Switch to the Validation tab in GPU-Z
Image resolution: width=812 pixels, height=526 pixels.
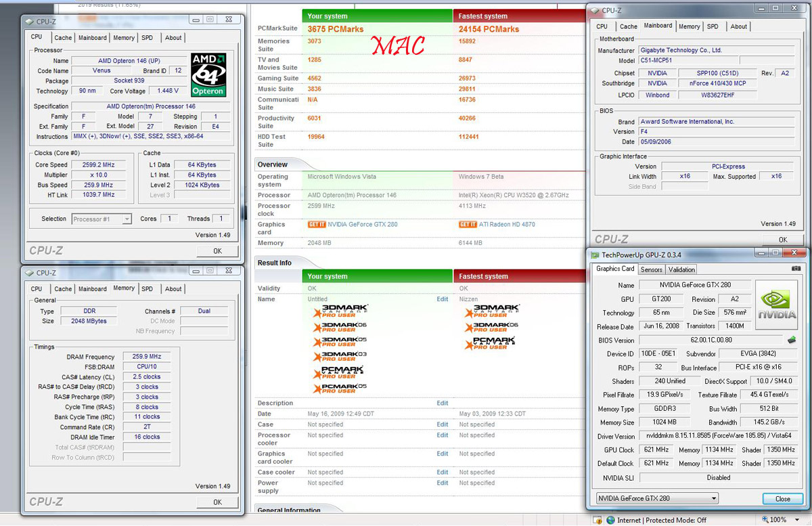(x=681, y=270)
